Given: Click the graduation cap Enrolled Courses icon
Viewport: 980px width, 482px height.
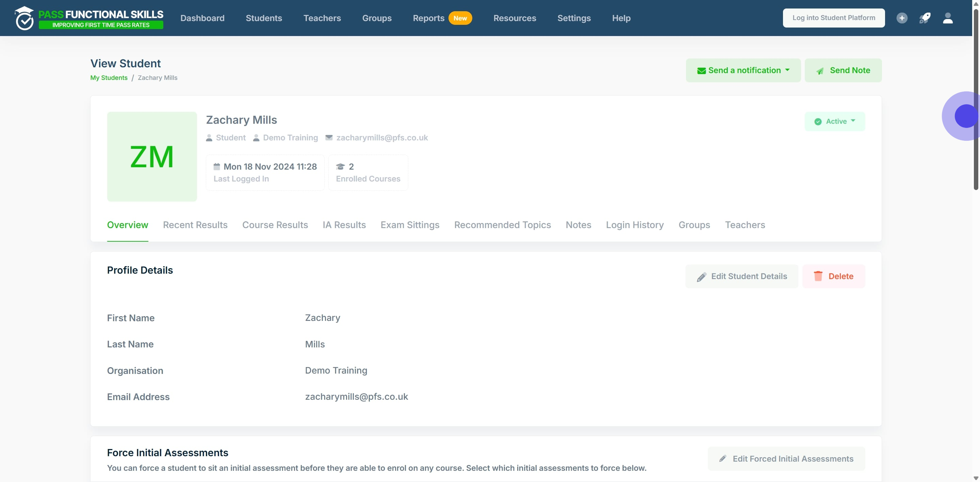Looking at the screenshot, I should coord(340,167).
